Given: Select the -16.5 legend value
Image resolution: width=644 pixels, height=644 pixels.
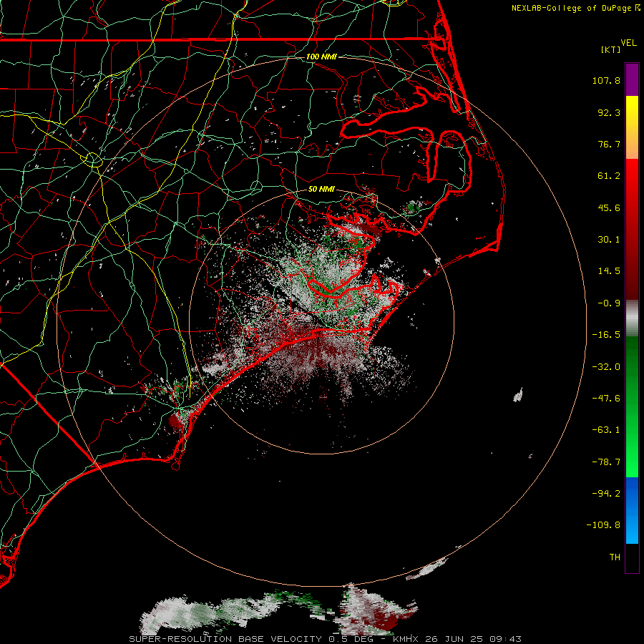Looking at the screenshot, I should [606, 335].
